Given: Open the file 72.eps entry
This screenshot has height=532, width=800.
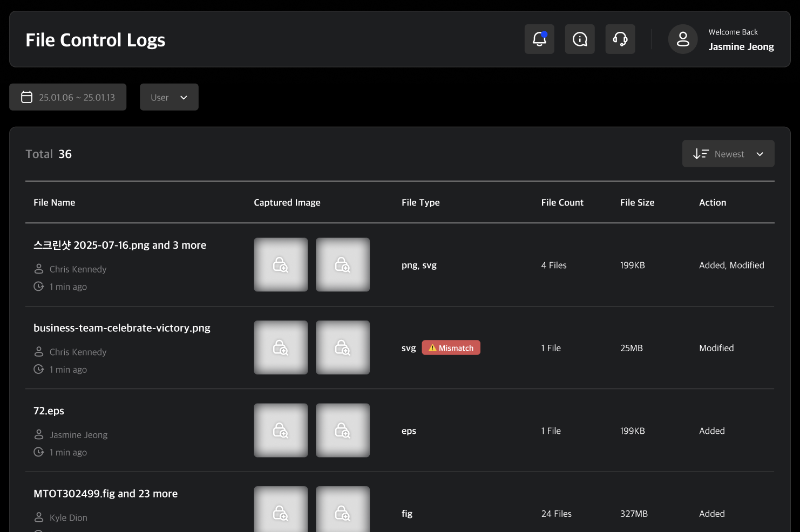Looking at the screenshot, I should click(x=49, y=411).
